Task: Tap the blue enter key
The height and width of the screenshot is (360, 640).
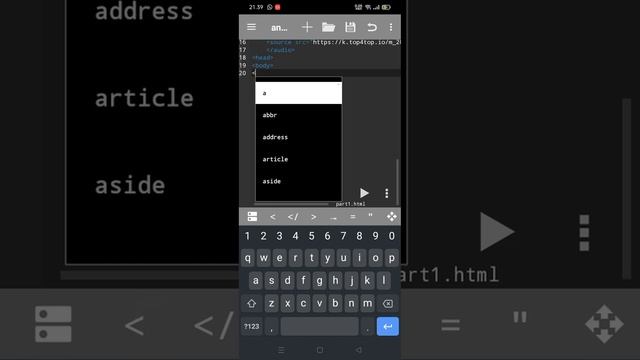Action: [x=387, y=326]
